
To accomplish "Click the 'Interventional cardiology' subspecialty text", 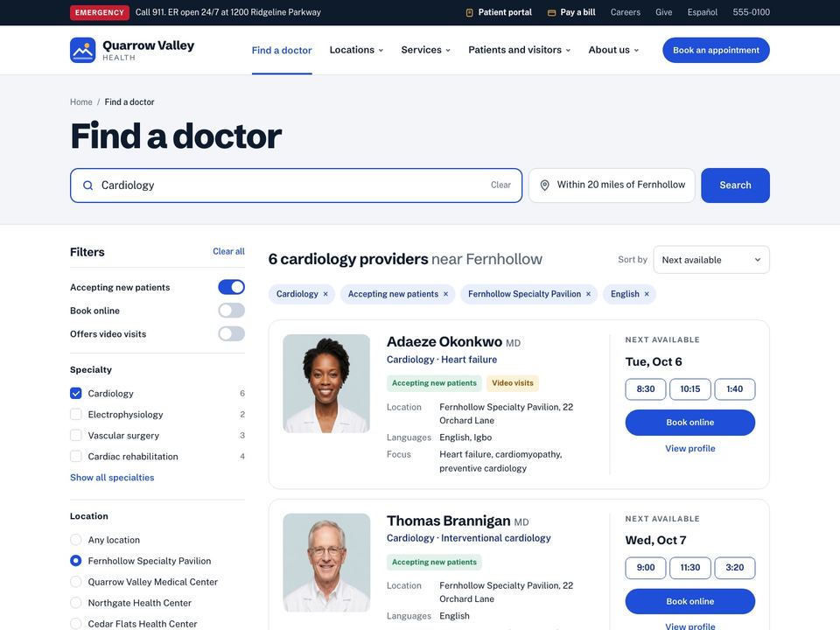I will pyautogui.click(x=495, y=538).
